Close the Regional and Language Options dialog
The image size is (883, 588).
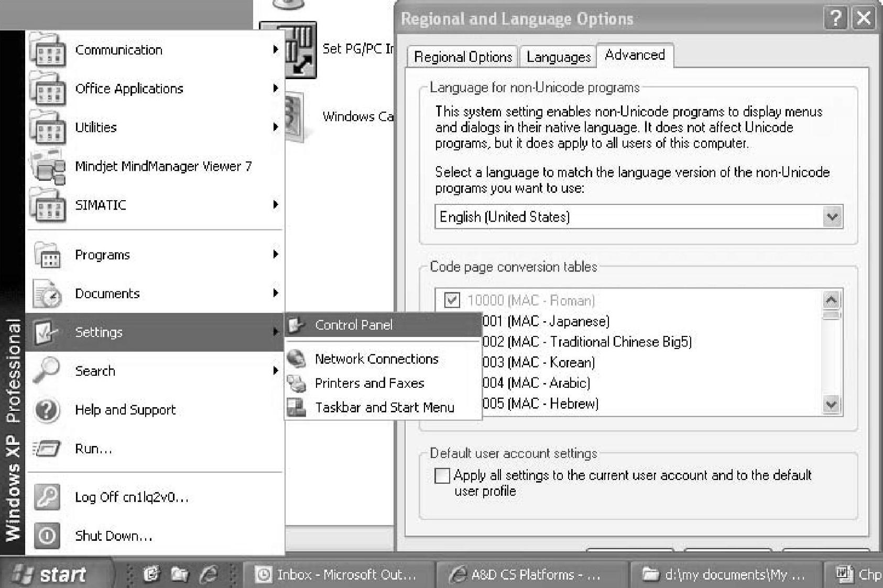pos(864,19)
